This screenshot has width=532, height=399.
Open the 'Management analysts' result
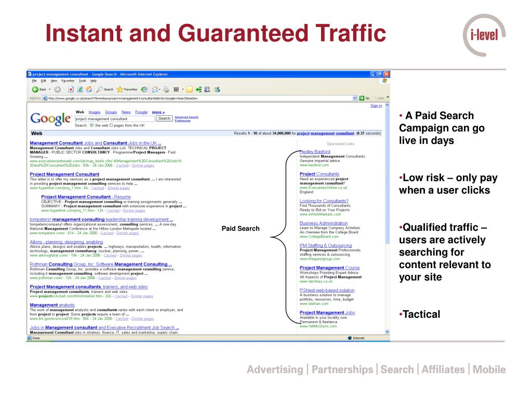tap(52, 305)
